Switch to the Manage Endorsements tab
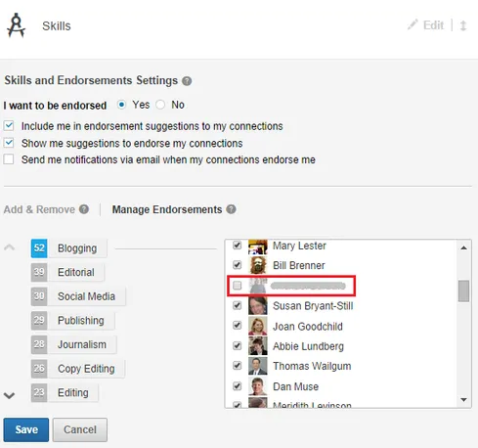This screenshot has height=448, width=478. click(x=167, y=209)
